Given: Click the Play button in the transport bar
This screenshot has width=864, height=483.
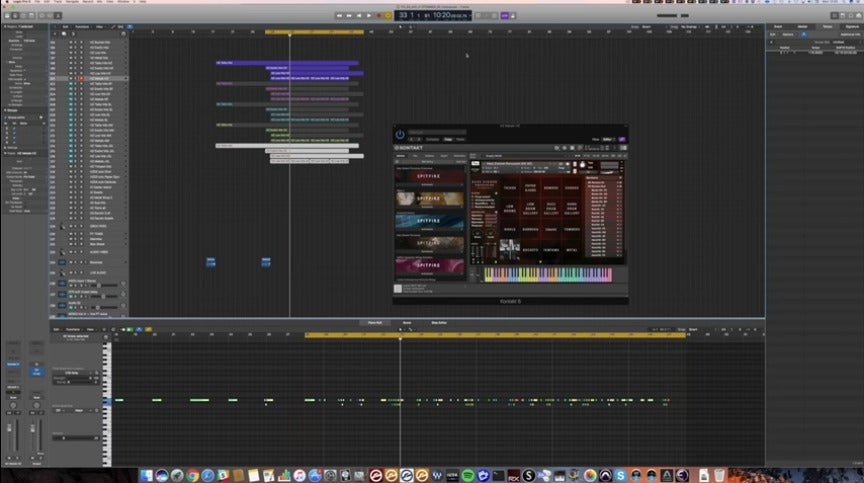Looking at the screenshot, I should 369,15.
